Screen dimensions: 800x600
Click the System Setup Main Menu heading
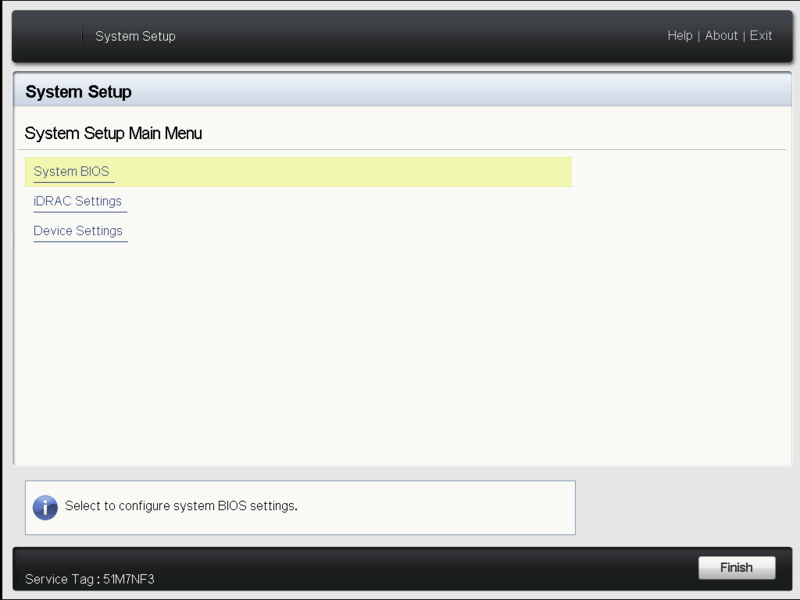(x=113, y=133)
